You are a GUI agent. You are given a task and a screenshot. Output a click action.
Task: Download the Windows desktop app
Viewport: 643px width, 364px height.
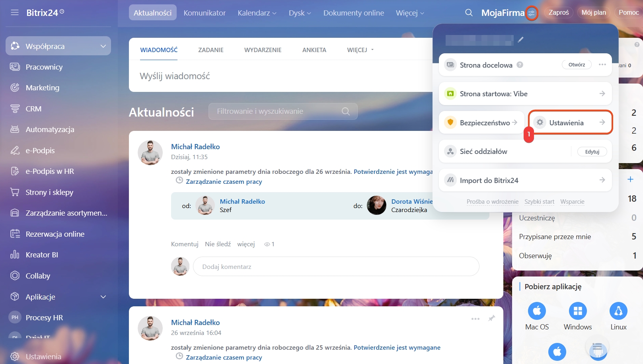click(577, 311)
